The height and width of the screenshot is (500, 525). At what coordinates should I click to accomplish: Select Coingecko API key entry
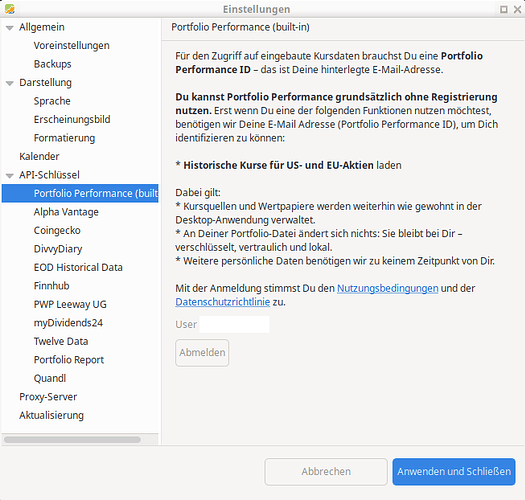pos(57,230)
